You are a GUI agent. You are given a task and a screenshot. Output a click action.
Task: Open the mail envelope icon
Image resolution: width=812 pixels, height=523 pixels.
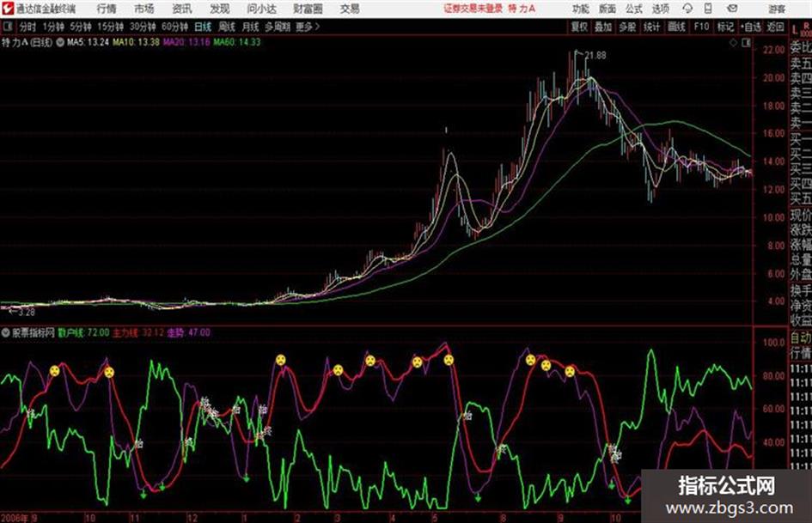[x=732, y=9]
